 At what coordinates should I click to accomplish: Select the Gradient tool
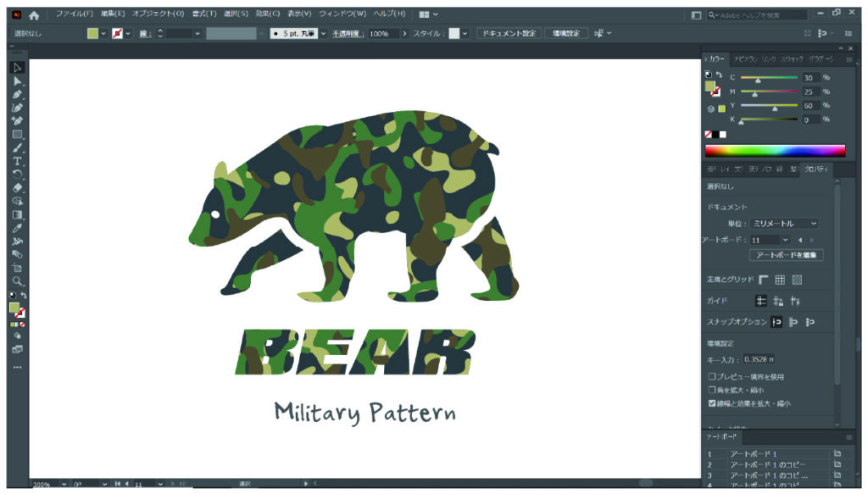[17, 214]
